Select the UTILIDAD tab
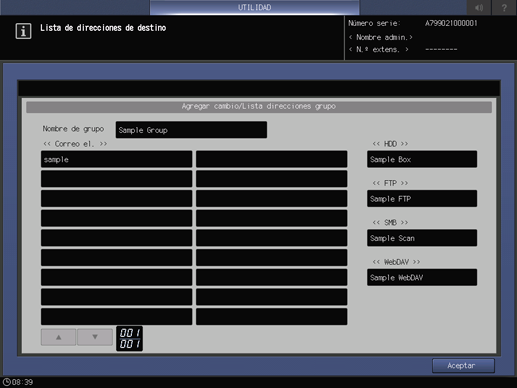This screenshot has width=517, height=388. [x=254, y=7]
